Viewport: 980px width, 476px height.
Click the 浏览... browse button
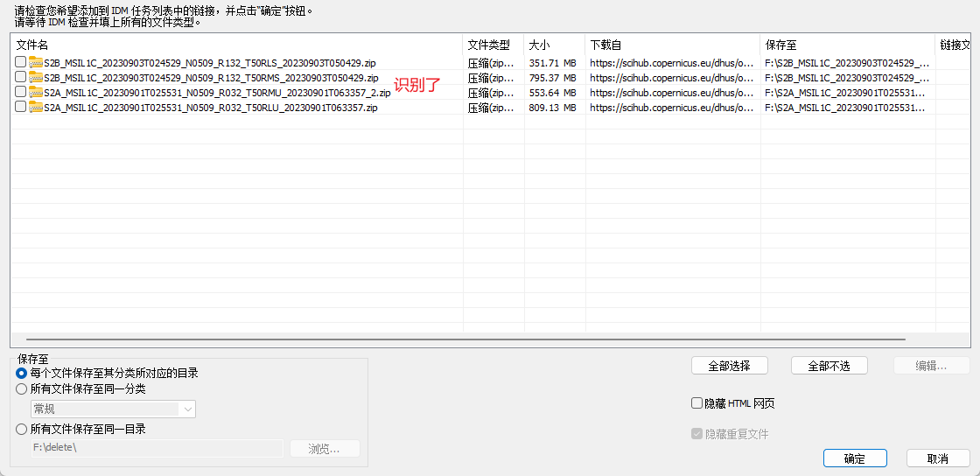click(325, 449)
